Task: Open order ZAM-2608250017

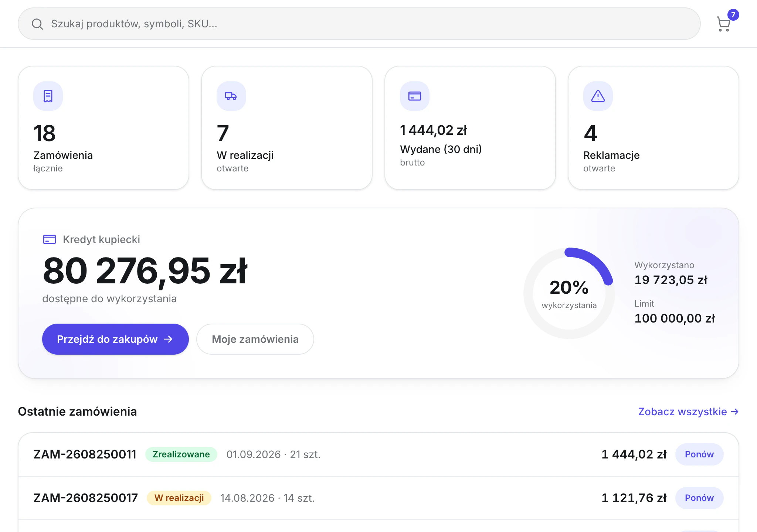Action: coord(86,498)
